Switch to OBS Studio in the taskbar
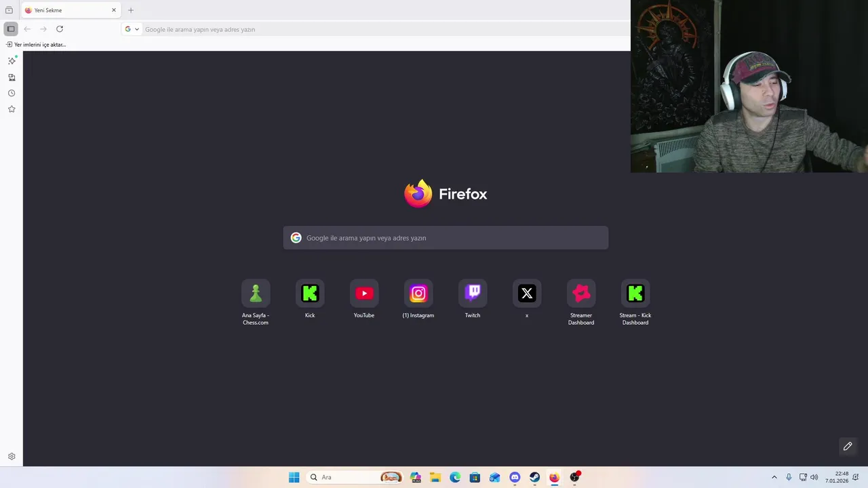The image size is (868, 488). point(574,477)
